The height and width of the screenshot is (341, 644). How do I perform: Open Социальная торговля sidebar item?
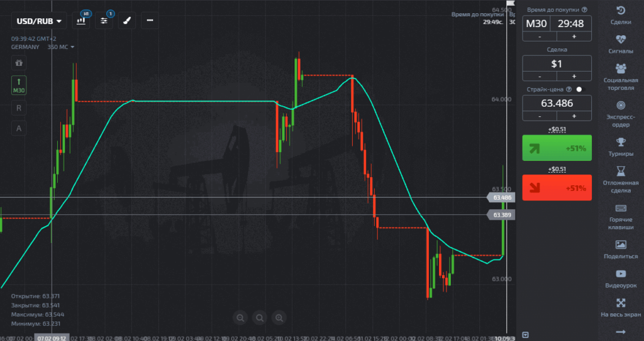[x=621, y=75]
